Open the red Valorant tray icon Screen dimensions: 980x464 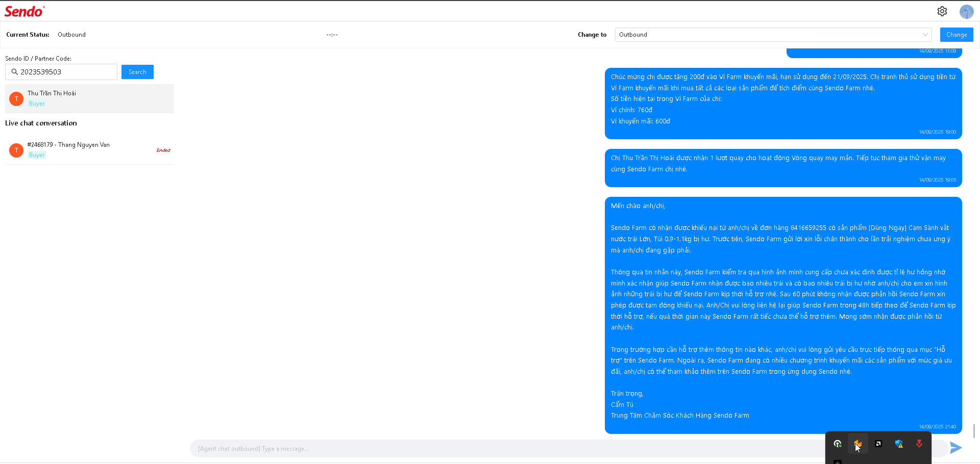(919, 444)
